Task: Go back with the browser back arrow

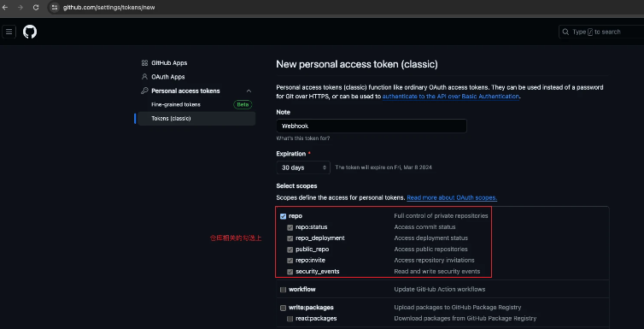Action: pyautogui.click(x=5, y=8)
